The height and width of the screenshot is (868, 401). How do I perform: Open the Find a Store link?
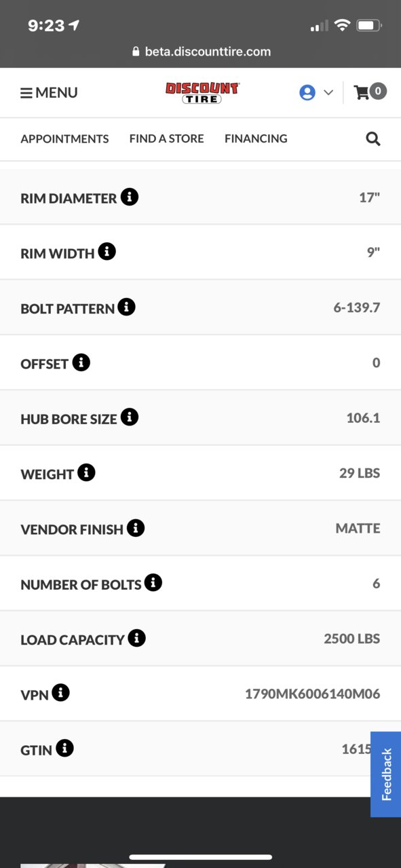(x=167, y=138)
